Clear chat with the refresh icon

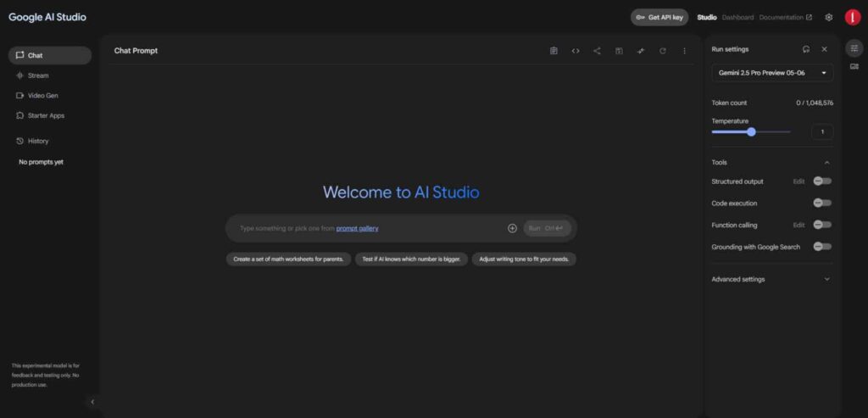[662, 51]
